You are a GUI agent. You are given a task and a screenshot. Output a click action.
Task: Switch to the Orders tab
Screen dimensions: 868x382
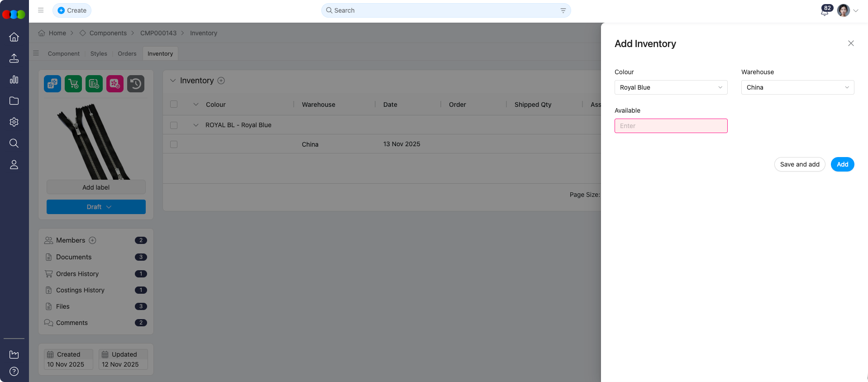click(x=127, y=53)
